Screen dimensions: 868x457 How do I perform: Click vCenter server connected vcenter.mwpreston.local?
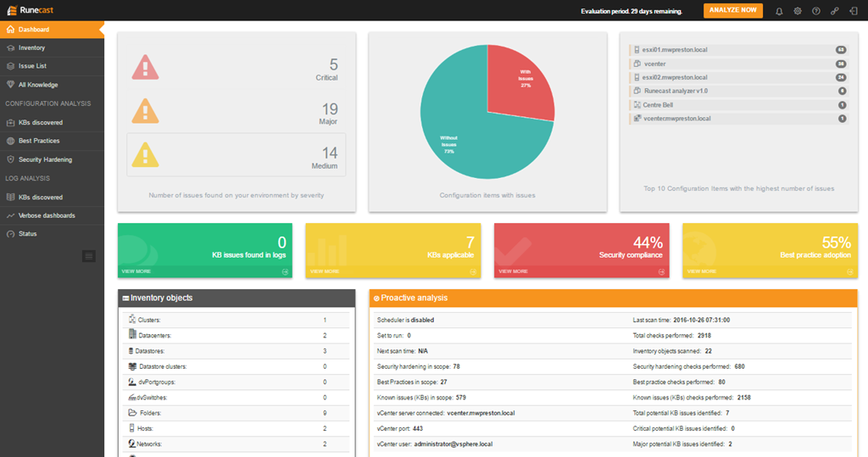[x=446, y=413]
